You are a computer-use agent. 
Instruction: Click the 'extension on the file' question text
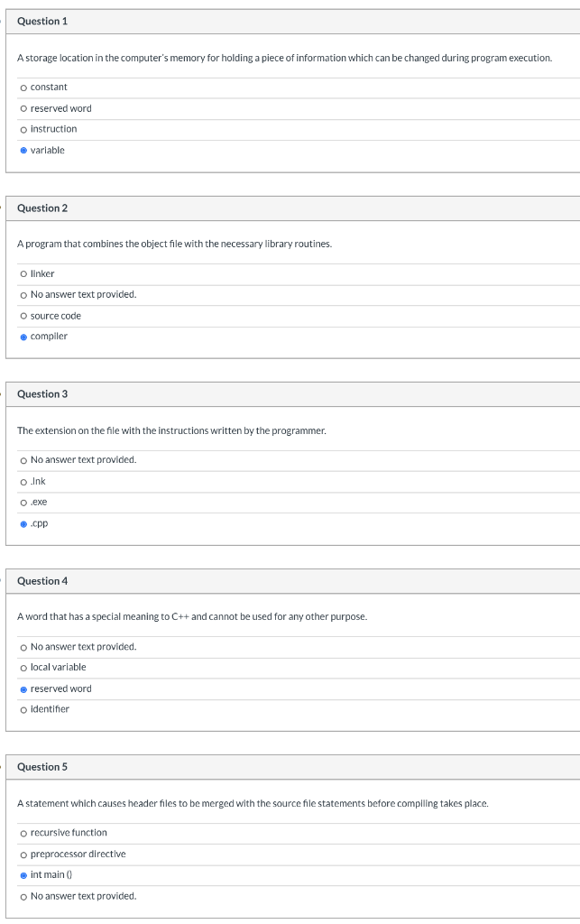point(171,430)
